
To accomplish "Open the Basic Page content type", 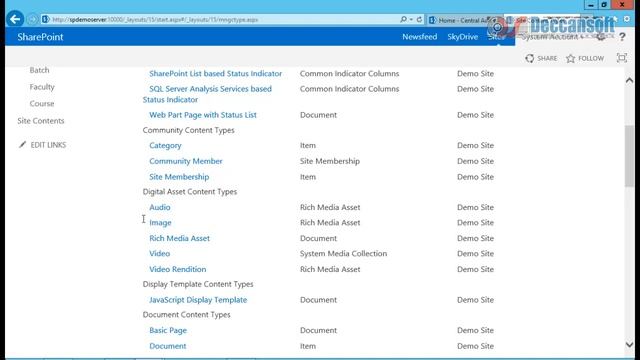I will 168,331.
